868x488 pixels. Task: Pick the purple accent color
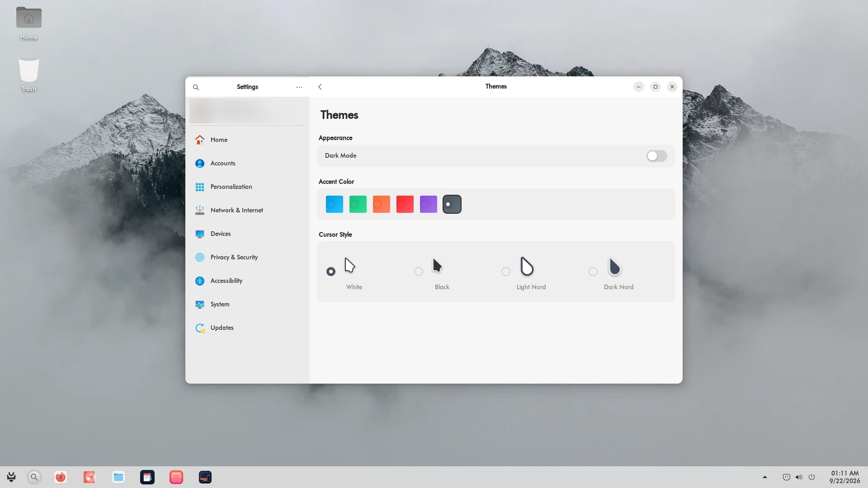point(429,204)
